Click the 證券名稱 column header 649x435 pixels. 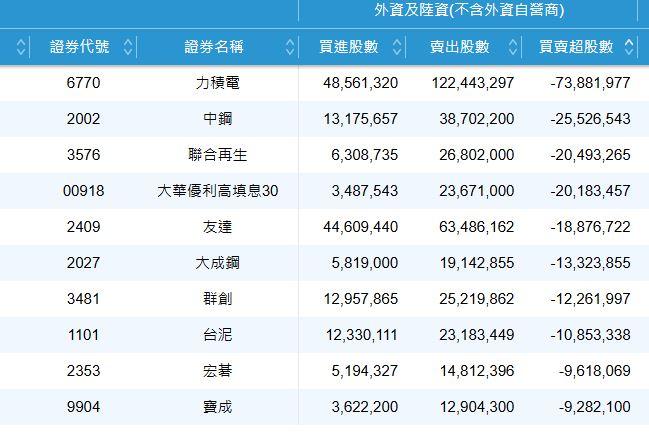[x=214, y=47]
